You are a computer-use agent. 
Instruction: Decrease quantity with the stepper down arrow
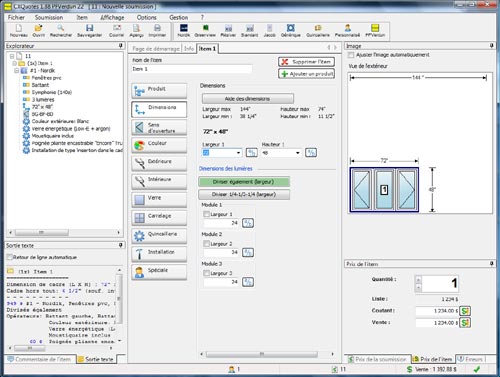[419, 287]
